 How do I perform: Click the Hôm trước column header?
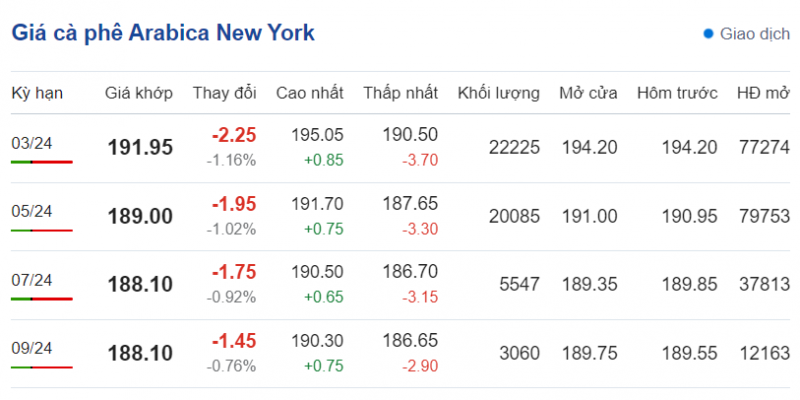[x=677, y=93]
